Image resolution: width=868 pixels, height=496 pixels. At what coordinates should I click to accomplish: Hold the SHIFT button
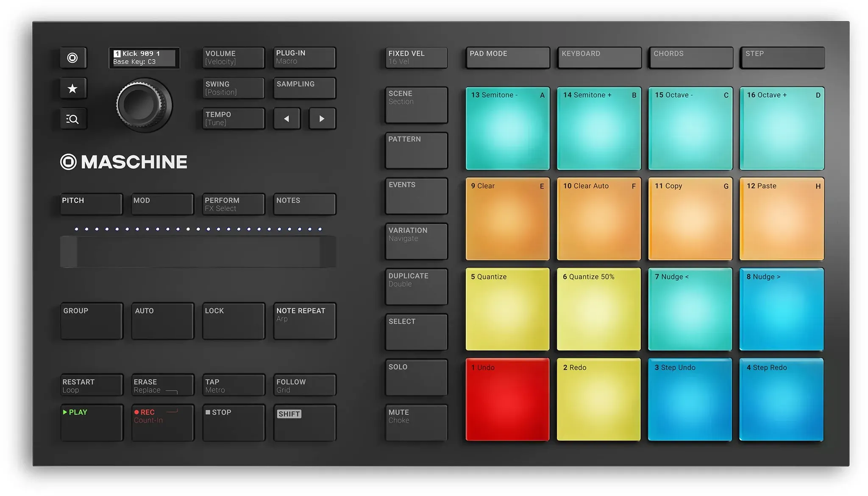pos(305,423)
